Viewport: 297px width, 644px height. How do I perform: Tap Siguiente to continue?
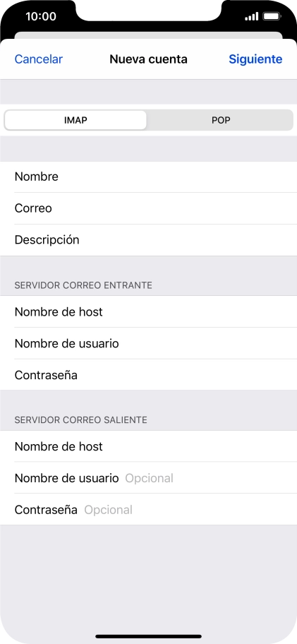[x=255, y=59]
